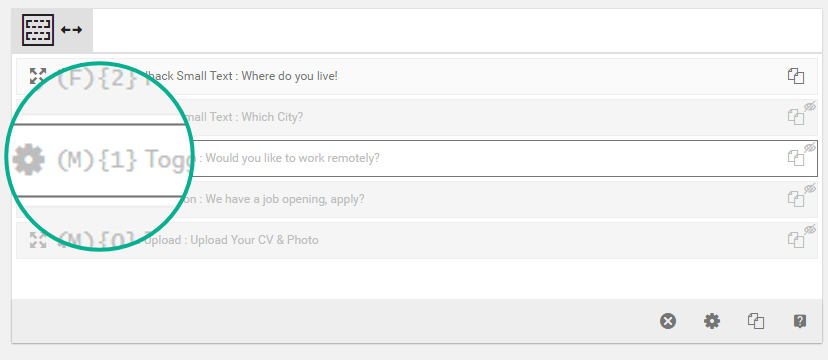Open settings with the footer gear icon
This screenshot has height=360, width=828.
pyautogui.click(x=712, y=321)
